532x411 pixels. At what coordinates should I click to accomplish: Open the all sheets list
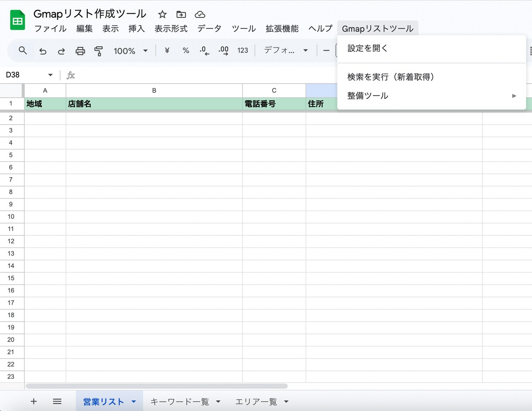(57, 401)
